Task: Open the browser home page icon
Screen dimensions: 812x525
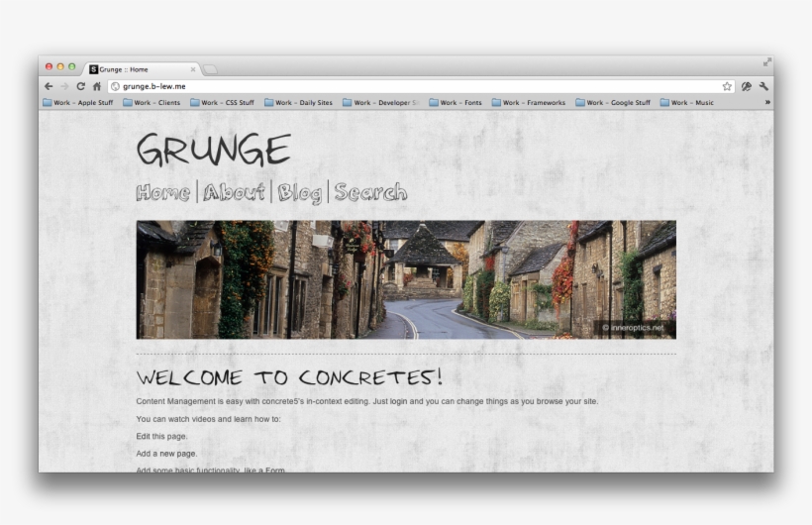Action: (97, 86)
